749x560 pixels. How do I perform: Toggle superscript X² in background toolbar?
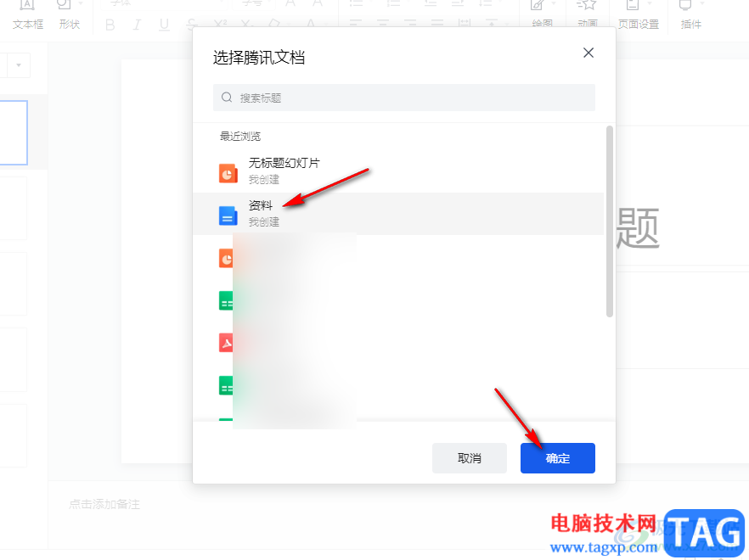coord(220,25)
